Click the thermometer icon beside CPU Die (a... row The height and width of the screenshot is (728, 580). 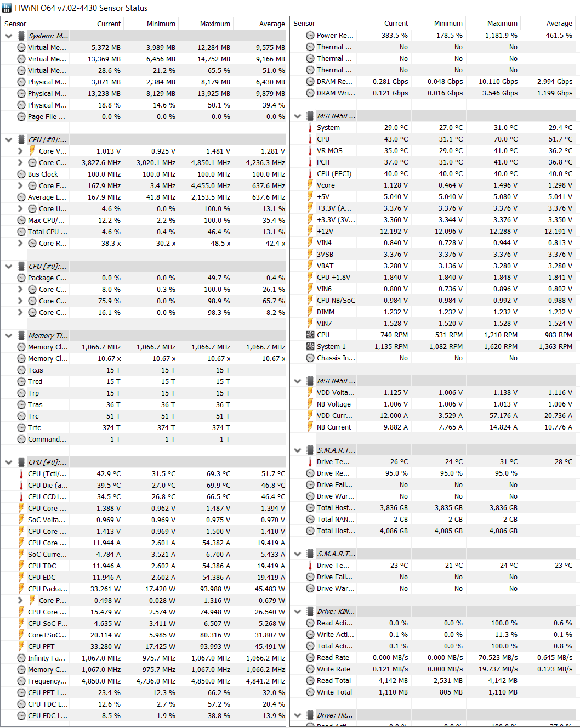pyautogui.click(x=21, y=485)
